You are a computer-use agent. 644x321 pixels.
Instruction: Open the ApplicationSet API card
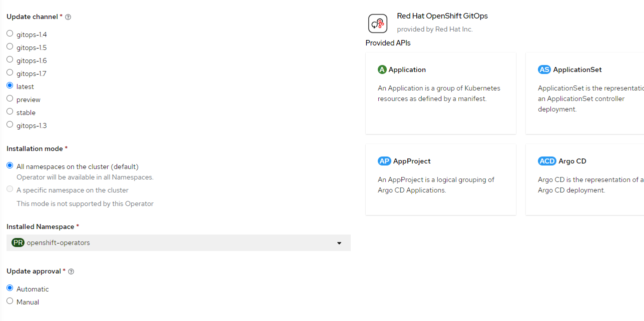point(585,93)
